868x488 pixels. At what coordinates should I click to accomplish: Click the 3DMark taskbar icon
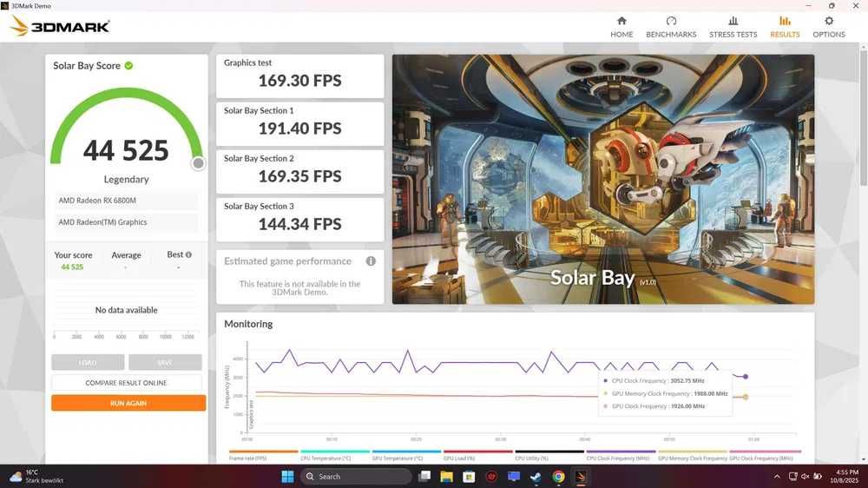coord(581,477)
